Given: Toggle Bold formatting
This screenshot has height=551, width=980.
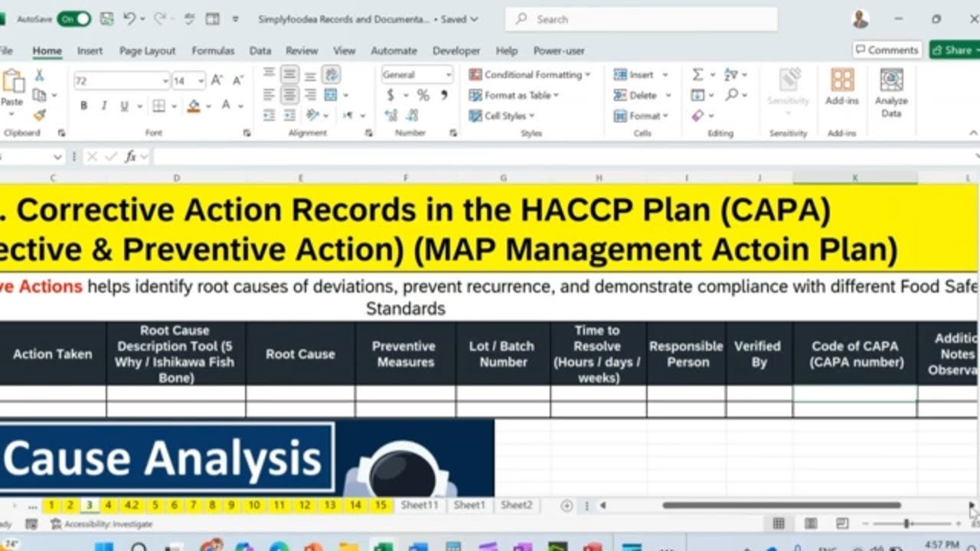Looking at the screenshot, I should pyautogui.click(x=83, y=106).
